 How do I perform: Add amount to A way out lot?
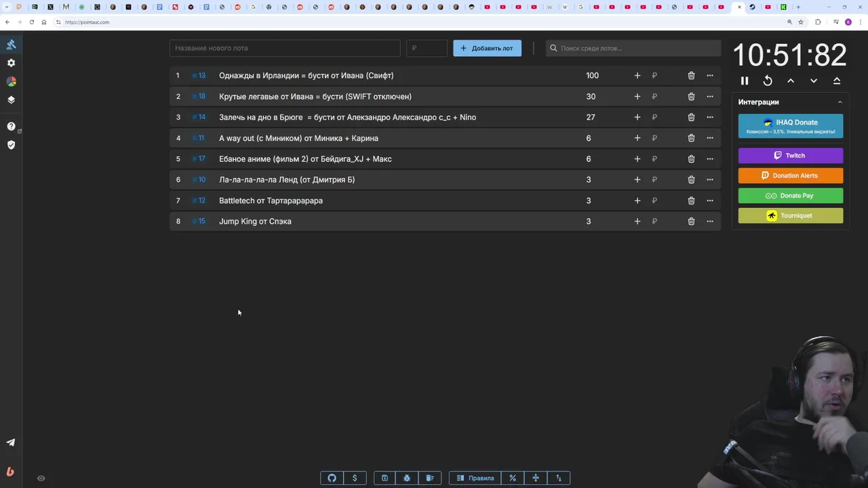[637, 138]
